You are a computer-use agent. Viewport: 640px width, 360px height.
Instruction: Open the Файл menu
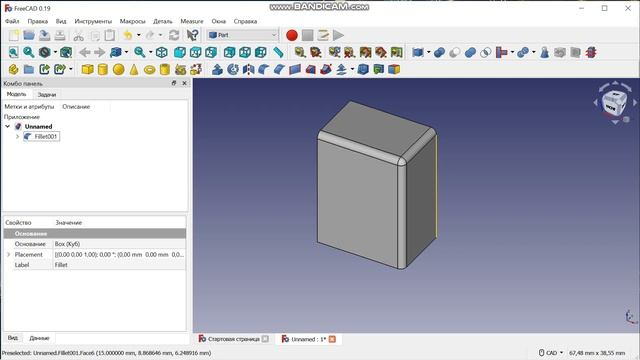pyautogui.click(x=12, y=21)
